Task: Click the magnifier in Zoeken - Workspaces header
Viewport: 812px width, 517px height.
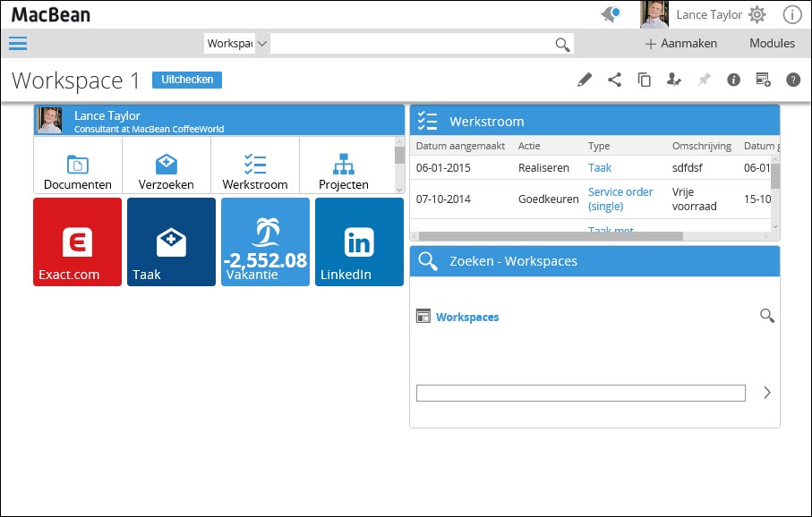Action: [x=428, y=261]
